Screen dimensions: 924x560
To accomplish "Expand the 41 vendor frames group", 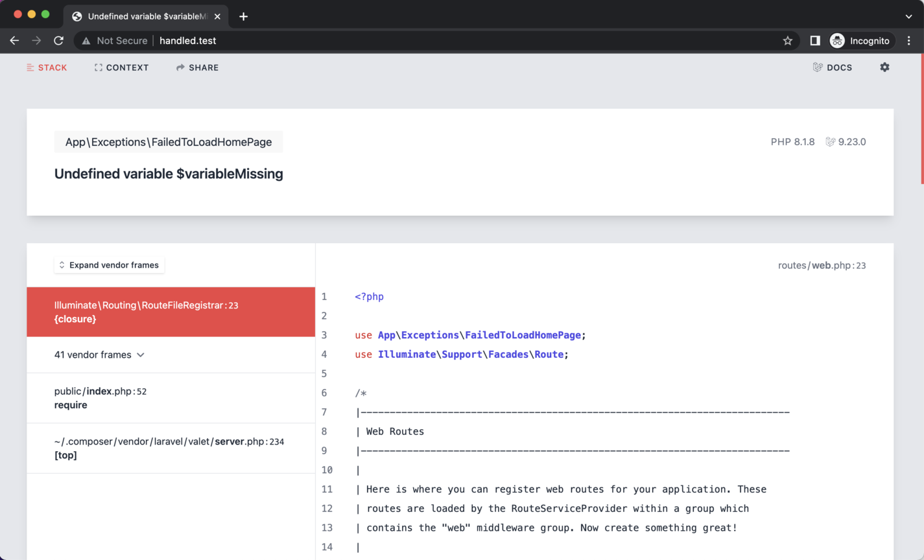I will click(99, 355).
